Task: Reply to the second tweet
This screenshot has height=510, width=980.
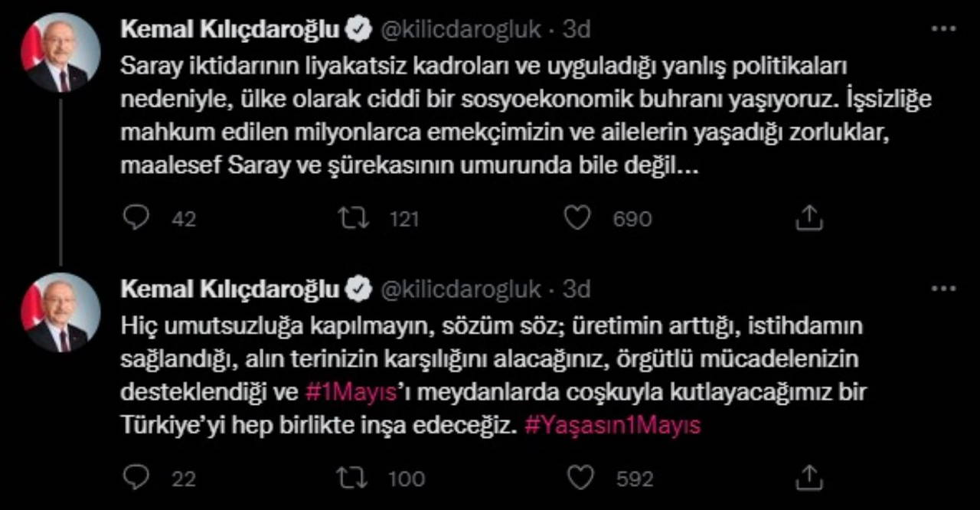Action: (x=136, y=479)
